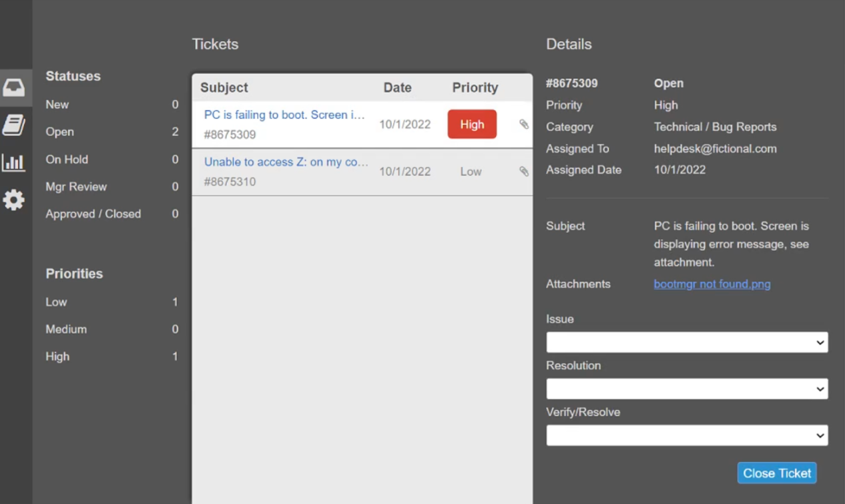Open the knowledge base book icon
Image resolution: width=845 pixels, height=504 pixels.
(14, 125)
